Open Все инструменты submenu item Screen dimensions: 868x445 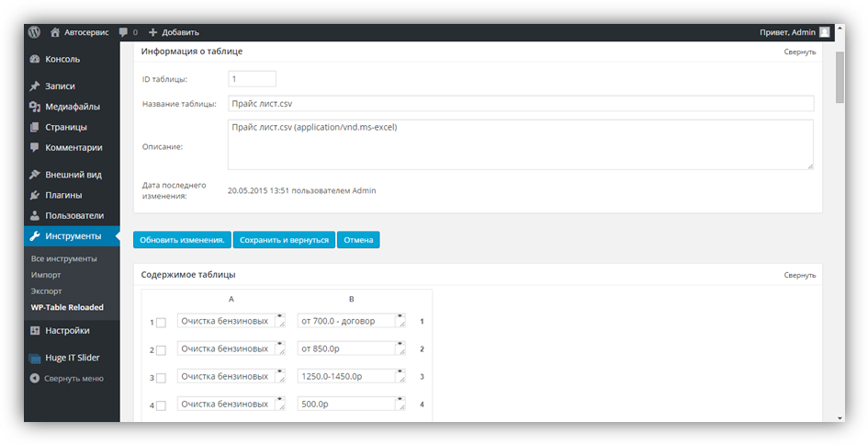pos(63,258)
